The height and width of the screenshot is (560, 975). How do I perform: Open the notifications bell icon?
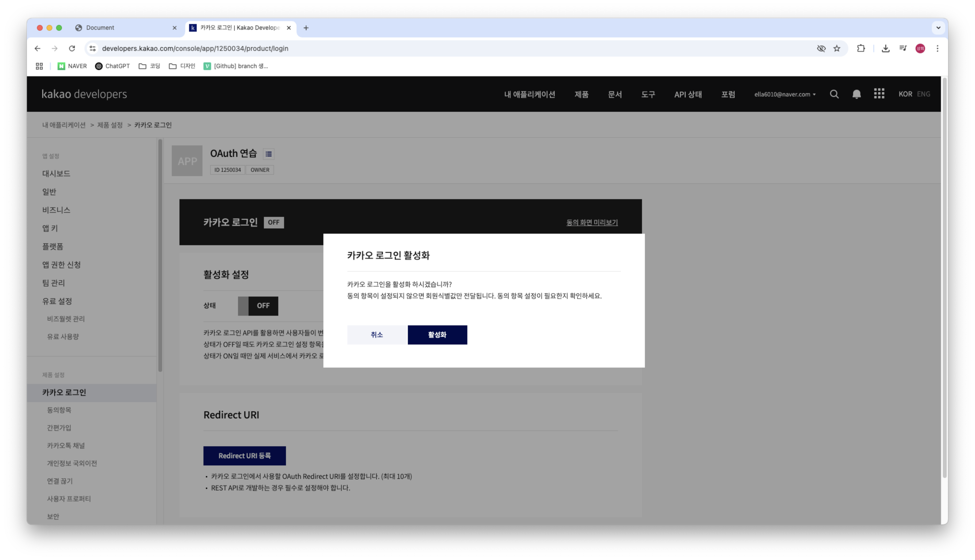(856, 94)
